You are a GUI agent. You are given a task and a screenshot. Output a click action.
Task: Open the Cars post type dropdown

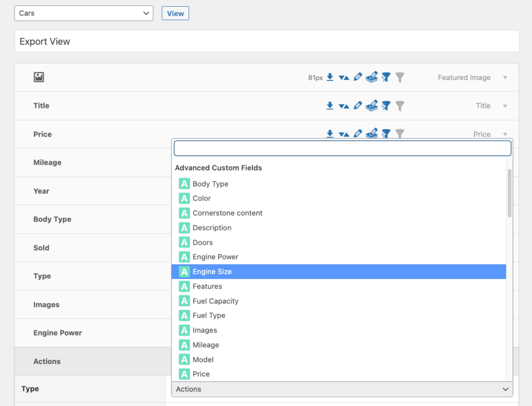[x=84, y=14]
